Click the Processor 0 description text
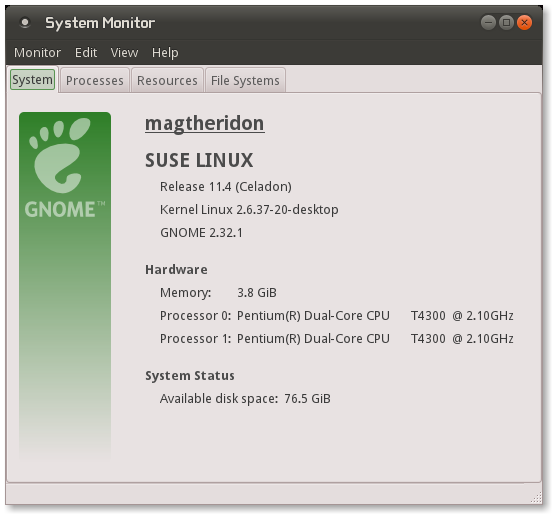 pos(375,315)
